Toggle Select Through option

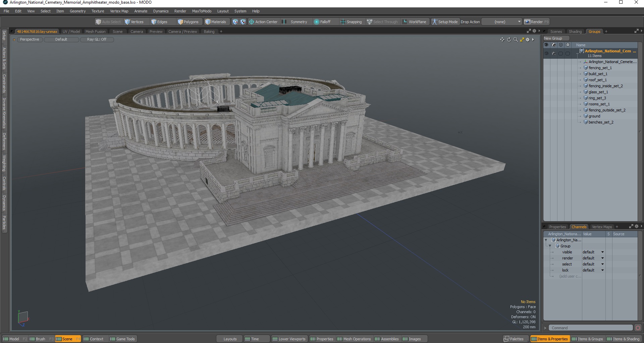pos(382,22)
